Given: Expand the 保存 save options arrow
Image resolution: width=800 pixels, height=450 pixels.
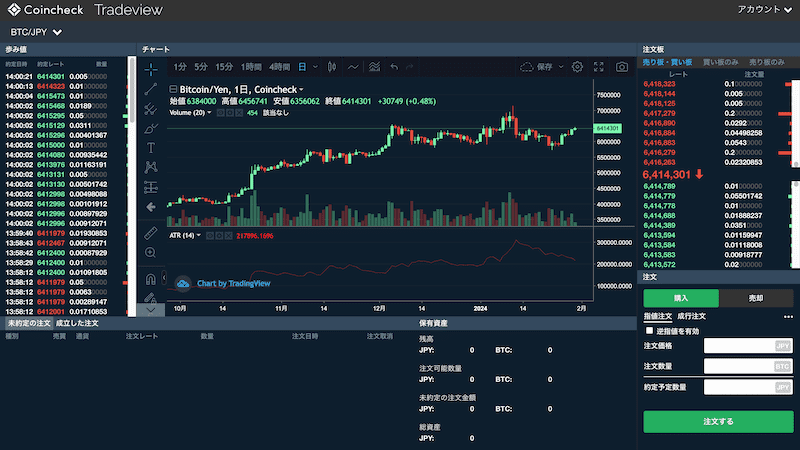Looking at the screenshot, I should click(x=561, y=67).
